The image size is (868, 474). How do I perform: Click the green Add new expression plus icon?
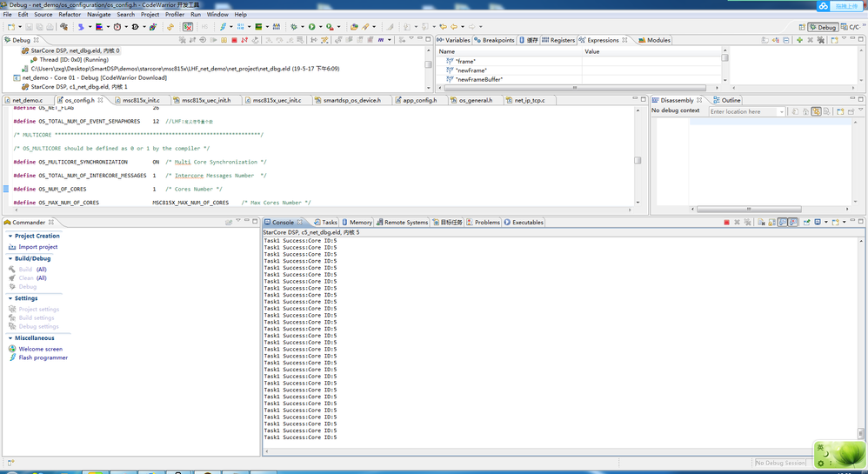pyautogui.click(x=799, y=40)
